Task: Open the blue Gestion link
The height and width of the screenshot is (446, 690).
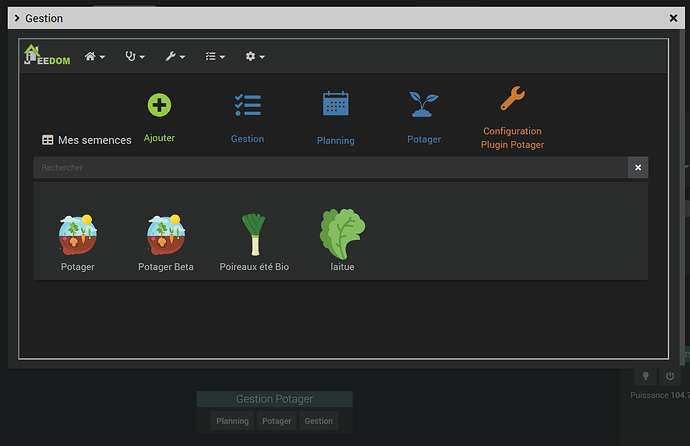Action: pyautogui.click(x=248, y=139)
